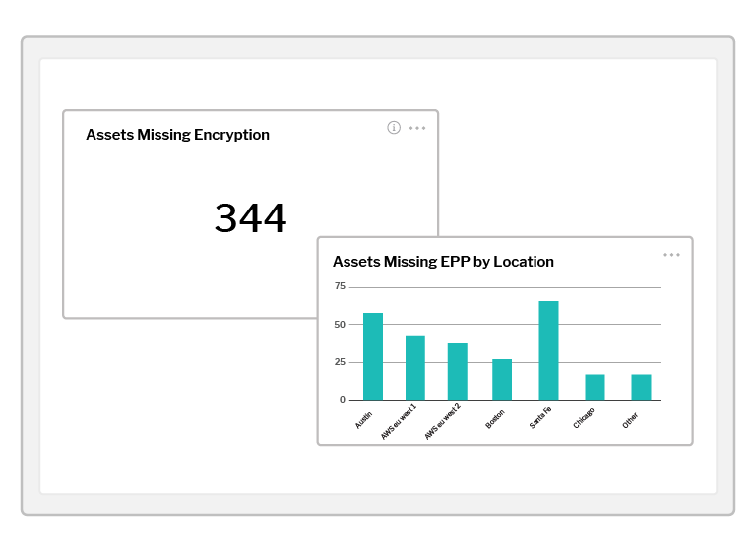Select the AWS eu west 2 bar
756x539 pixels.
458,372
